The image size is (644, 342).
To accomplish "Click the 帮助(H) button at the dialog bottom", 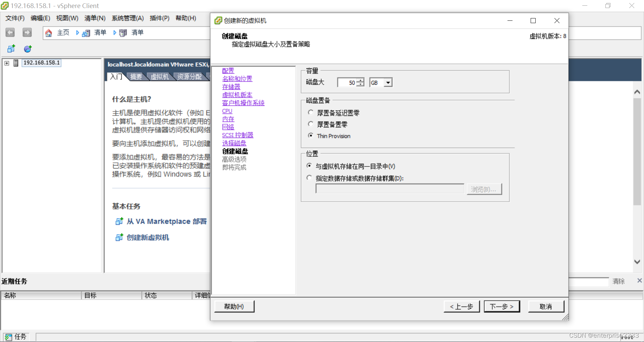I will coord(234,306).
